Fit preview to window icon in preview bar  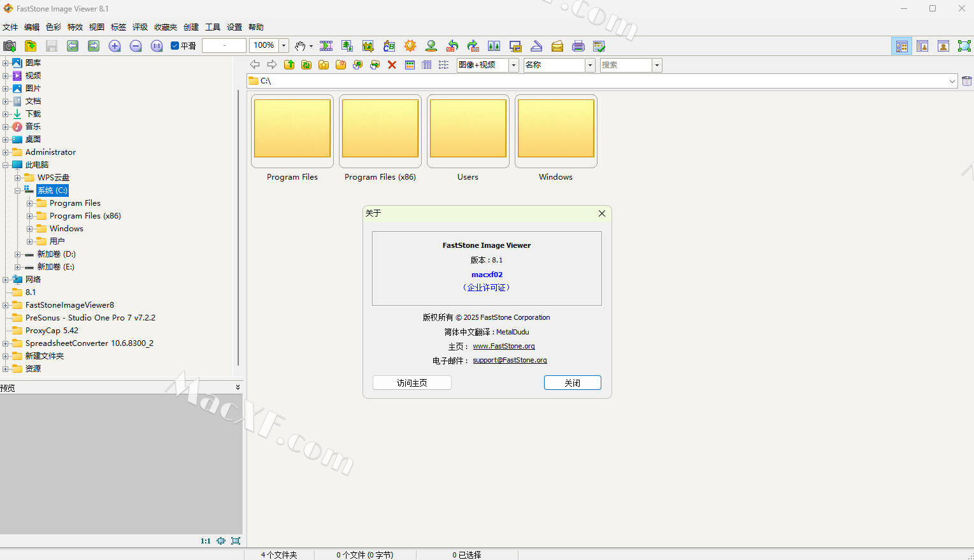click(x=221, y=541)
